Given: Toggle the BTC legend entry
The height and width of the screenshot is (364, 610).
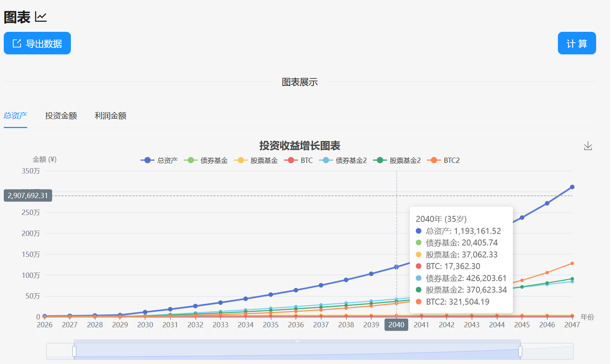Looking at the screenshot, I should point(298,160).
